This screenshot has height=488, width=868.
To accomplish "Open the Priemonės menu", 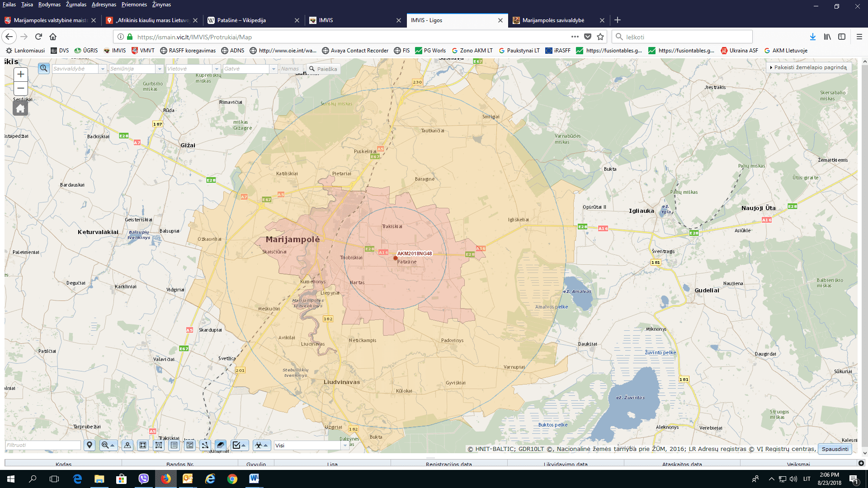I will coord(134,5).
